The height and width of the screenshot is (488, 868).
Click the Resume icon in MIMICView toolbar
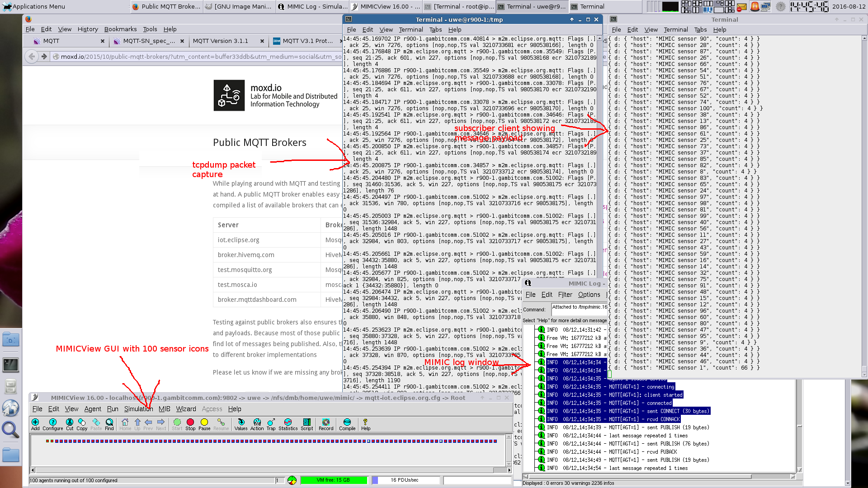pyautogui.click(x=221, y=424)
